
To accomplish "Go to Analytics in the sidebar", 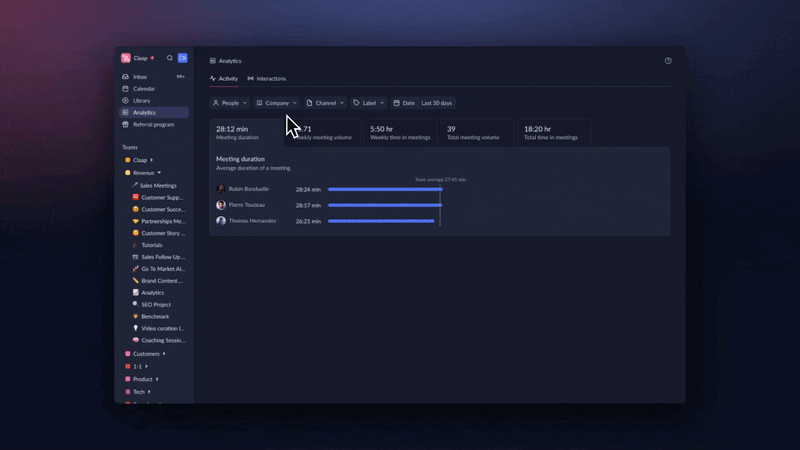I will tap(154, 112).
